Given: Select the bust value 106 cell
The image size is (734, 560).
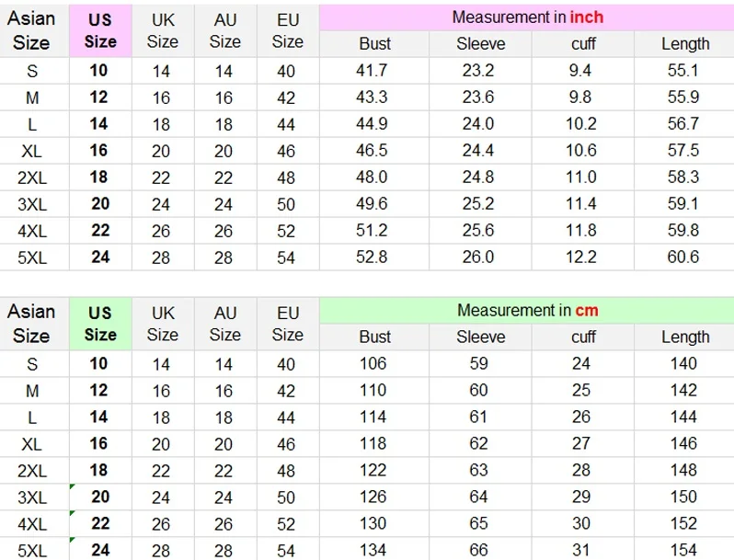Looking at the screenshot, I should click(374, 364).
